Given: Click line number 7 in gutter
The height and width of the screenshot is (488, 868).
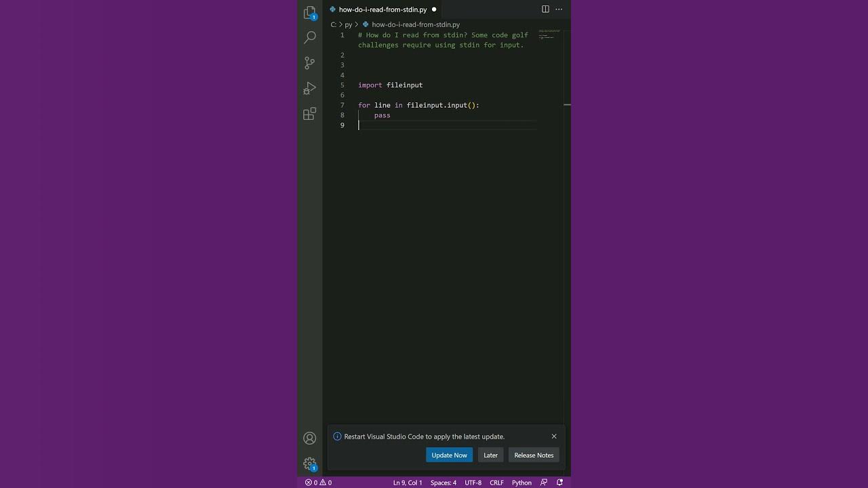Looking at the screenshot, I should pyautogui.click(x=342, y=105).
